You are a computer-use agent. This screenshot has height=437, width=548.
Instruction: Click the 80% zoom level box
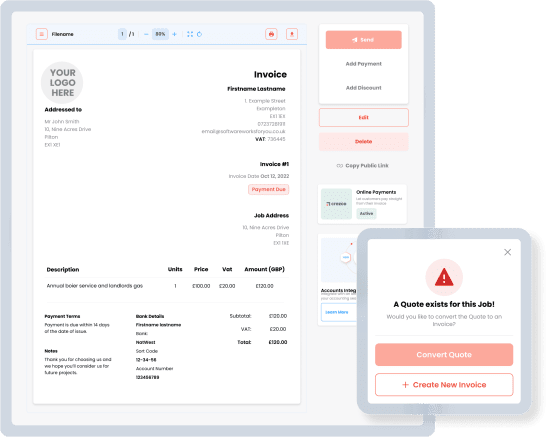[160, 34]
